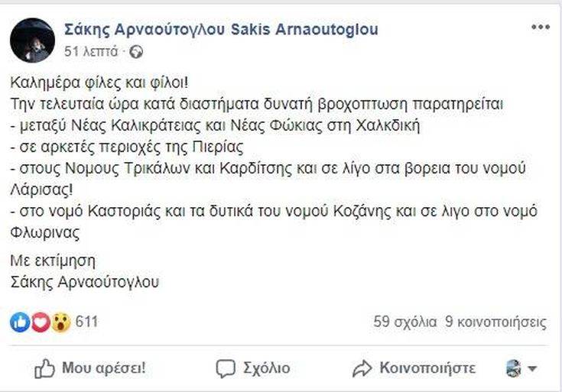Click the thumbs-up icon beside Μου αρέσει!

point(45,369)
